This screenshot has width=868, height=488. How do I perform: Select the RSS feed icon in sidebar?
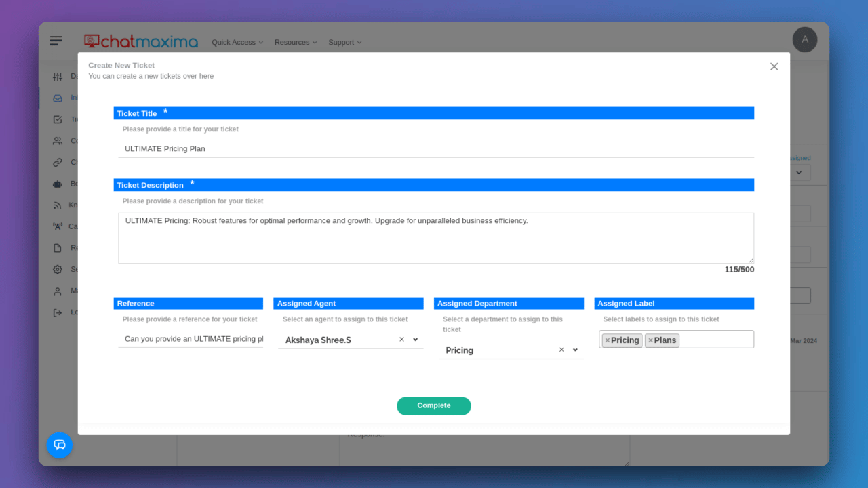coord(58,205)
